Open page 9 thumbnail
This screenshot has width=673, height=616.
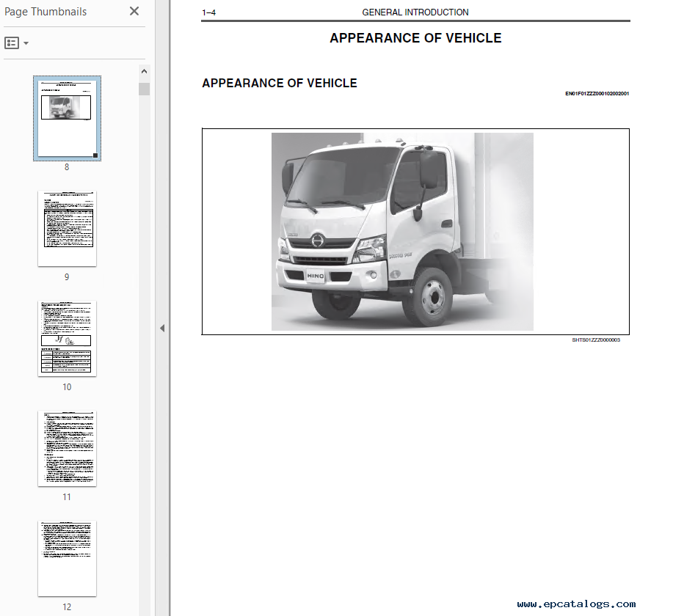click(x=67, y=229)
